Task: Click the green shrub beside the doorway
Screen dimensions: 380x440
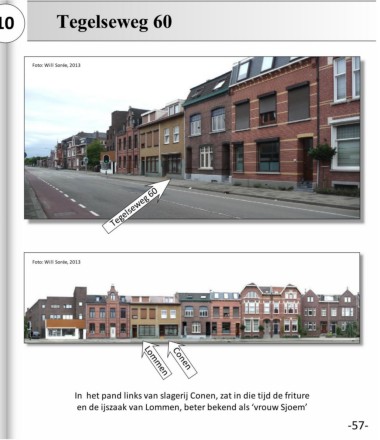Action: pos(322,153)
